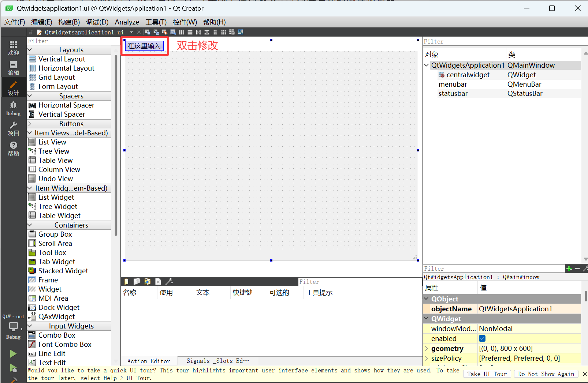Click Edit Tab Order toolbar icon

[x=173, y=32]
